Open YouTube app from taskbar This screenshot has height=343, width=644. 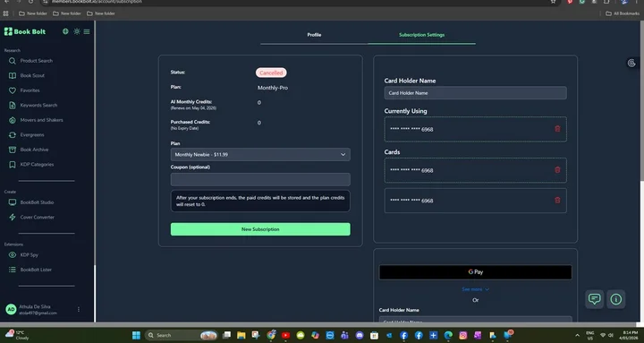pyautogui.click(x=286, y=335)
